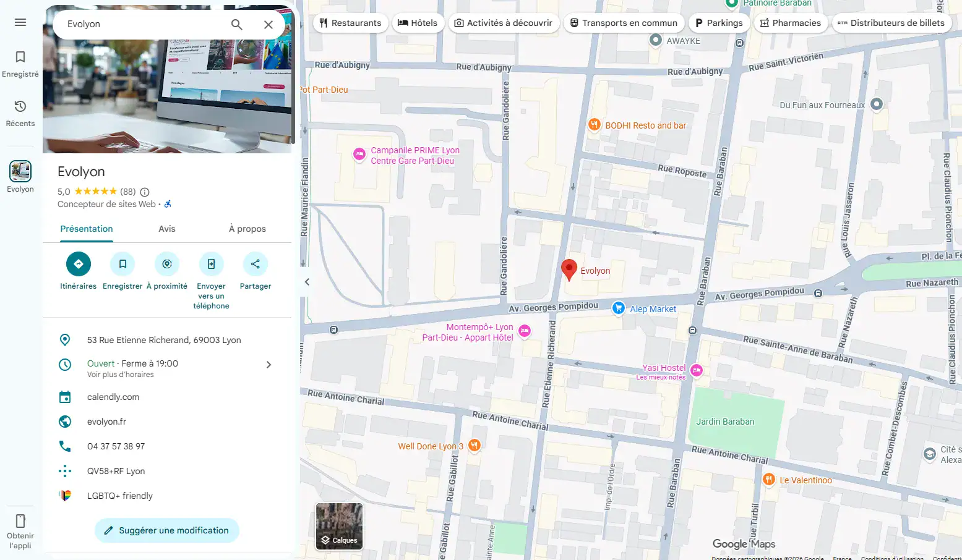Click the Du Fun aux Fourneaux marker
Screen dimensions: 962x560
877,104
